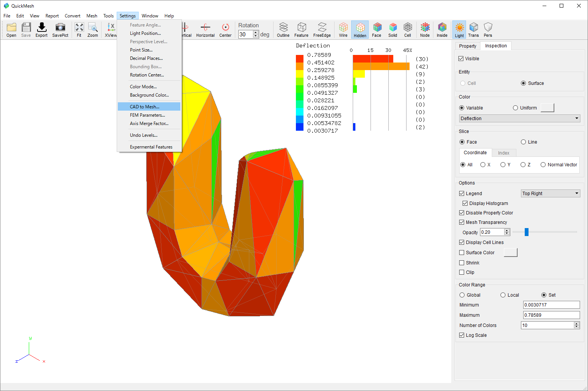Click the Open file toolbar icon
588x391 pixels.
(11, 30)
